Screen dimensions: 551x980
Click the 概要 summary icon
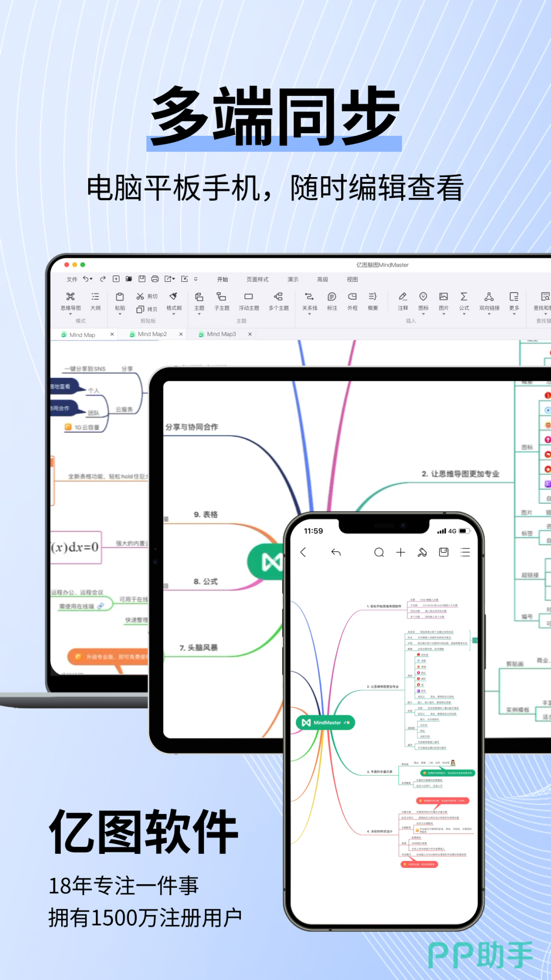point(372,298)
